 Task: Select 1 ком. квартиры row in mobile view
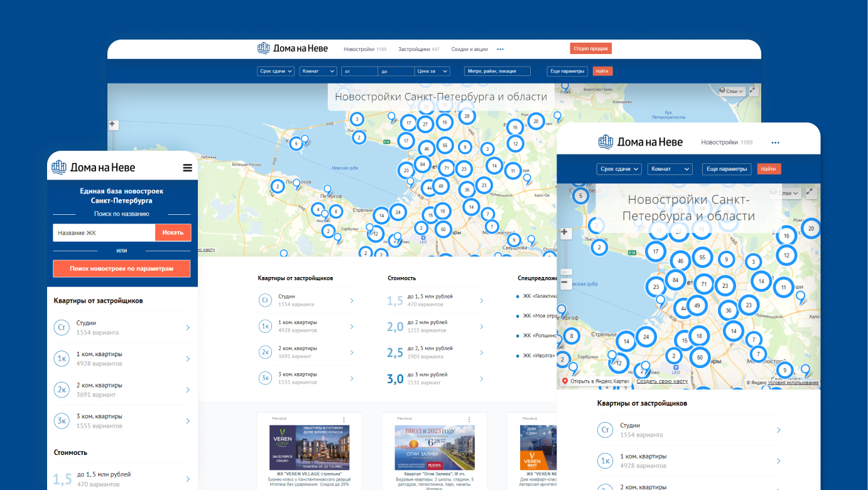122,359
